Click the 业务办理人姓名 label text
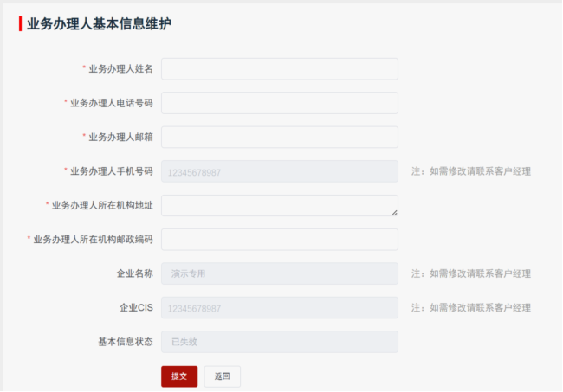Screen dimensions: 563x392 point(120,69)
